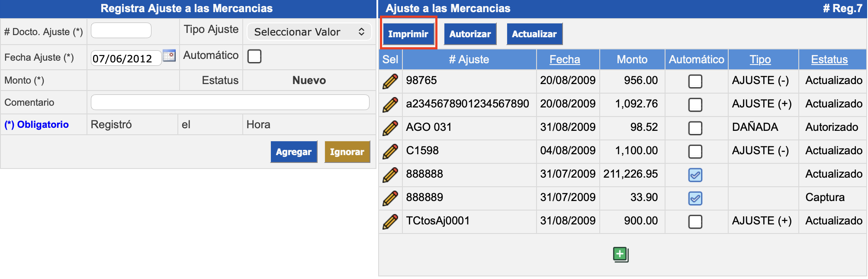Image resolution: width=868 pixels, height=279 pixels.
Task: Uncheck Automático checkbox in row 888888
Action: [695, 175]
